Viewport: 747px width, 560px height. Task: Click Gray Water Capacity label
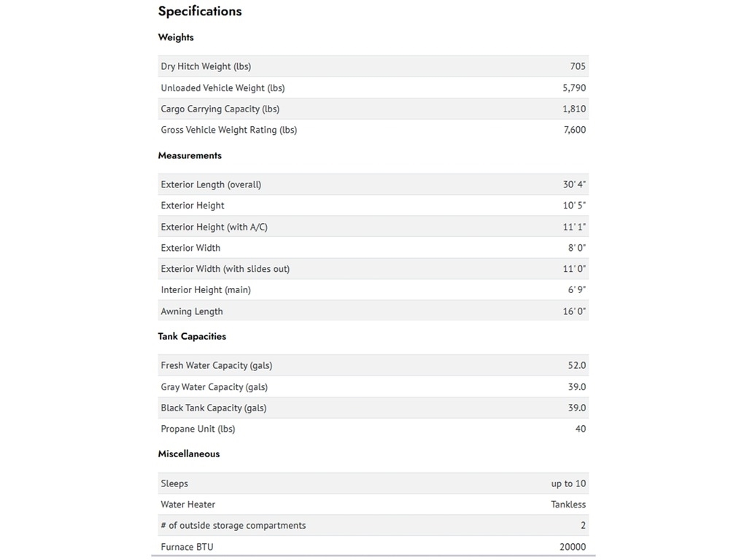point(214,387)
